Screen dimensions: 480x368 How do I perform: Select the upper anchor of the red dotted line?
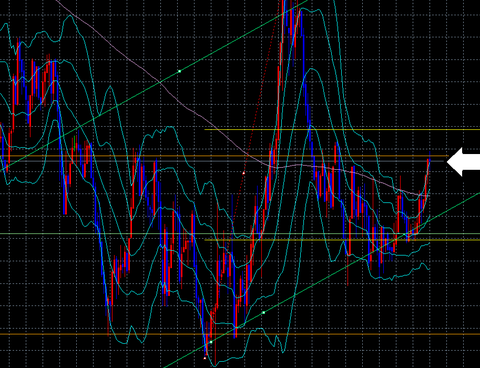(244, 173)
